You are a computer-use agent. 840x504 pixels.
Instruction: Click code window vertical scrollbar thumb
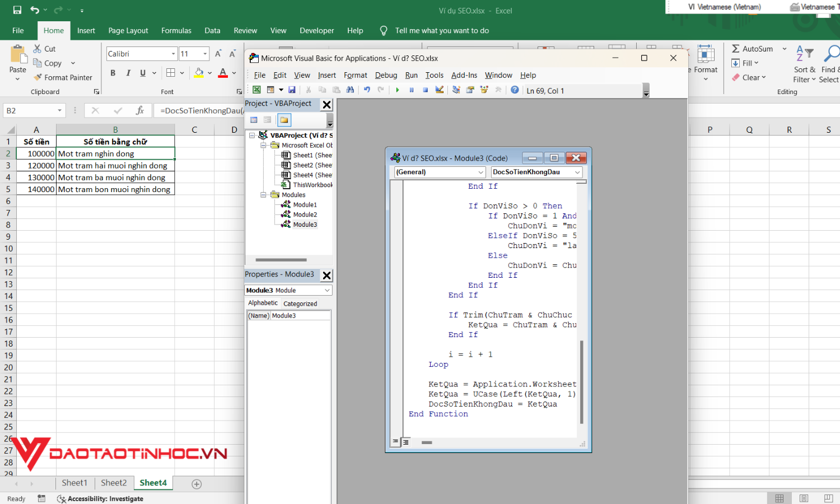coord(582,382)
